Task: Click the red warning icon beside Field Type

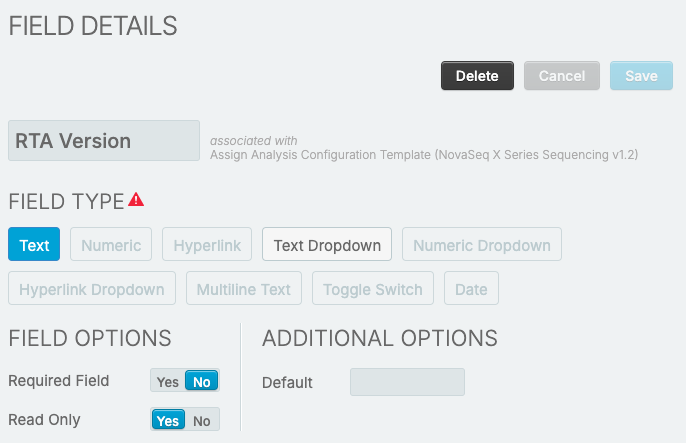Action: [x=137, y=200]
